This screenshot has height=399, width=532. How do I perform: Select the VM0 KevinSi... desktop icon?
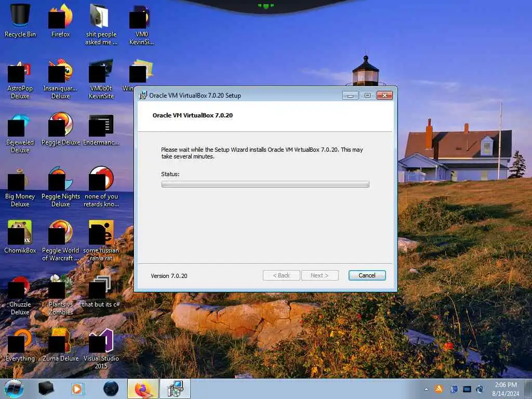(x=141, y=24)
